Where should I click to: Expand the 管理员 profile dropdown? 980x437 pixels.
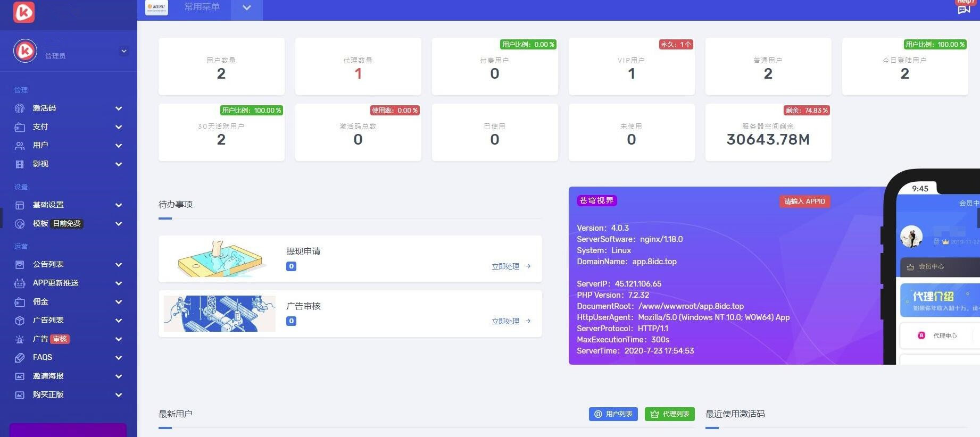pos(123,52)
